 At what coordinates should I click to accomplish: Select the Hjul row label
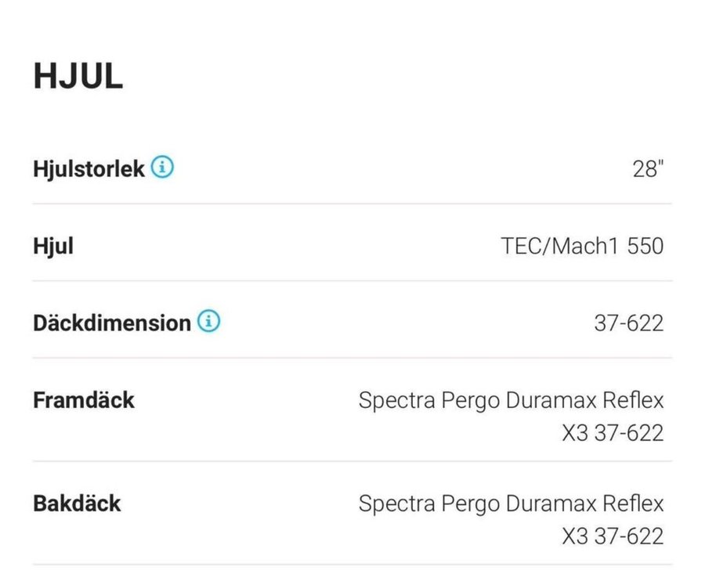53,246
